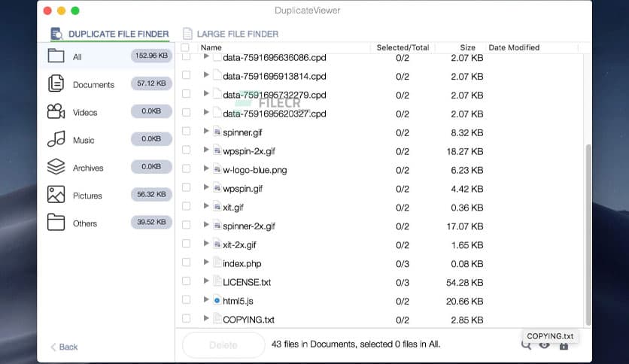Expand the data-7591695636086.cpd group
The image size is (629, 364).
point(206,56)
